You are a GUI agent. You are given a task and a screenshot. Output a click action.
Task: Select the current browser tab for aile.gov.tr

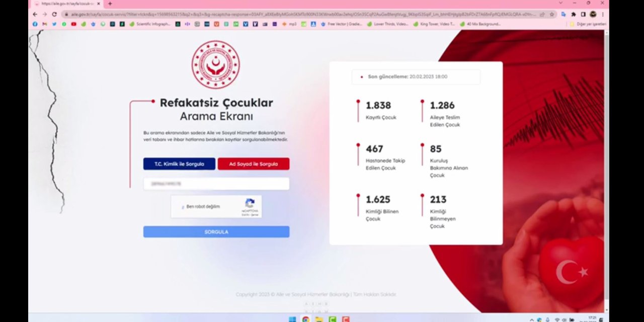click(x=65, y=4)
